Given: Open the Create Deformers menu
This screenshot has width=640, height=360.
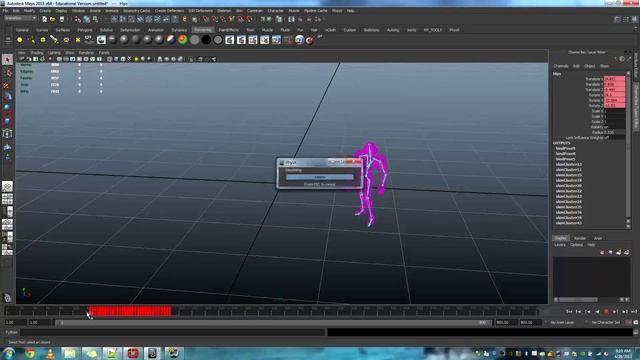Looking at the screenshot, I should coord(169,11).
